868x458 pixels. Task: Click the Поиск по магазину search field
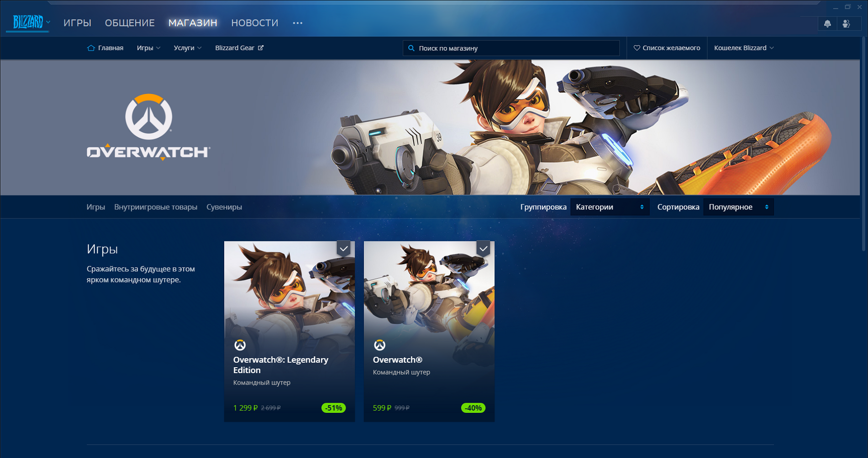coord(516,48)
